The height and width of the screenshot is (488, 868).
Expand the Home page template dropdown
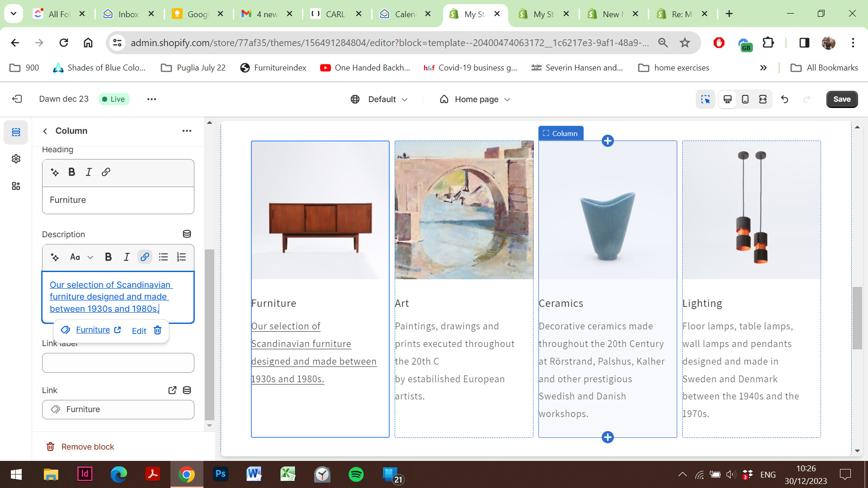(x=476, y=99)
